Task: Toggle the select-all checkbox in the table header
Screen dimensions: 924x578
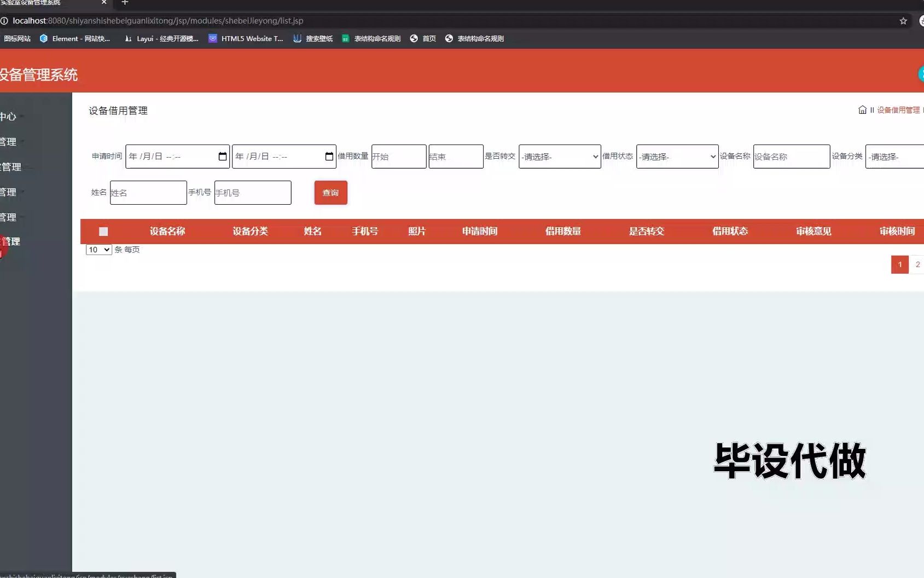Action: pos(103,232)
